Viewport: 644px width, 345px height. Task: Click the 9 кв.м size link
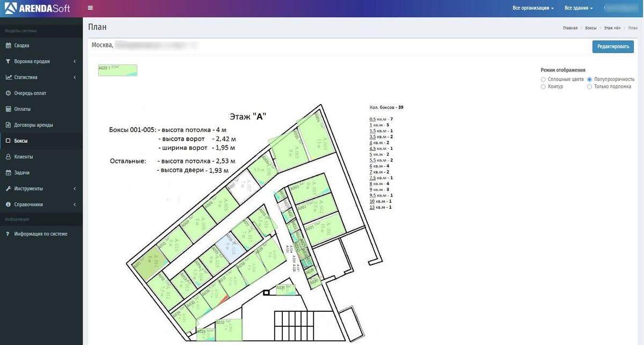click(x=377, y=189)
